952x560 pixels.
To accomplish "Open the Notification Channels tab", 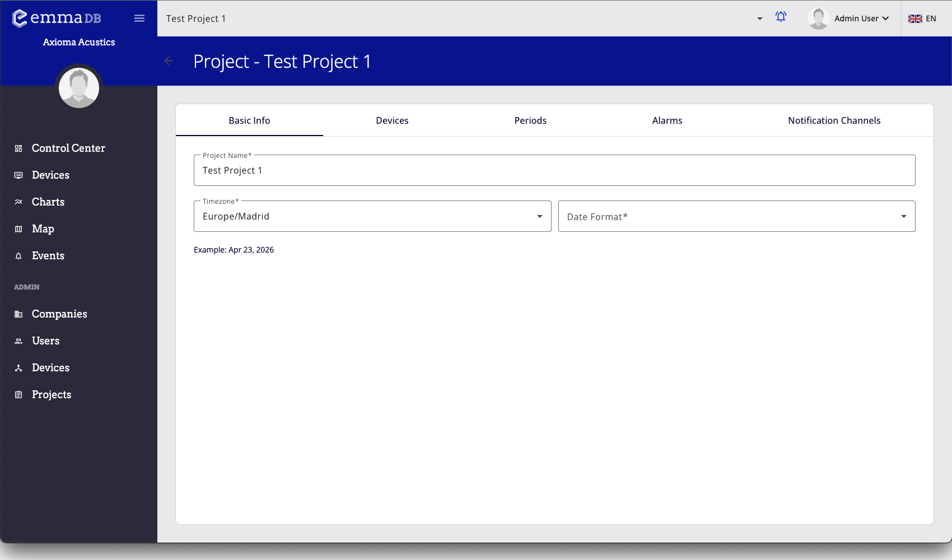I will 834,120.
